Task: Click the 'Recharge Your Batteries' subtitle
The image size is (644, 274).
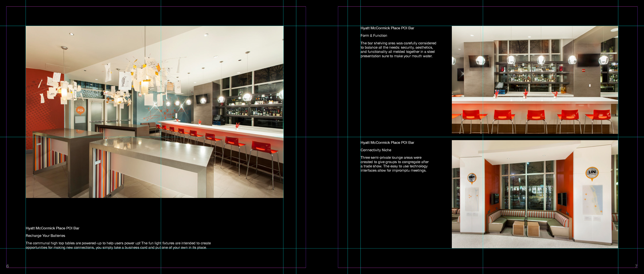Action: click(45, 236)
